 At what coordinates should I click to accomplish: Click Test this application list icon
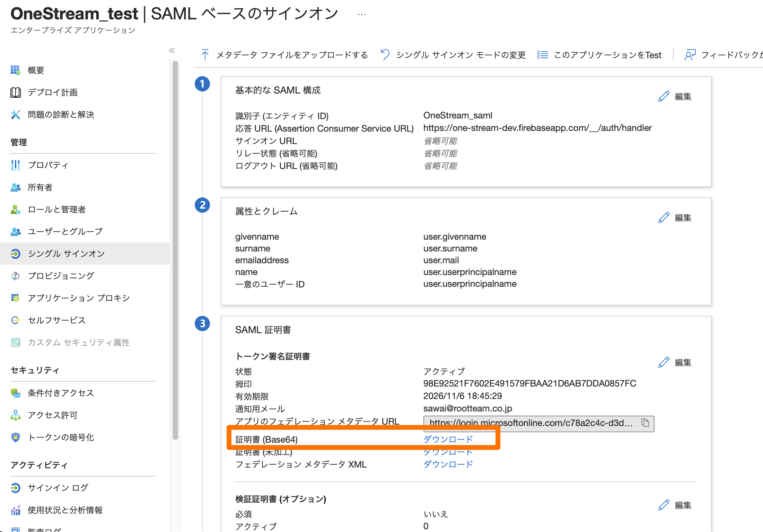click(x=543, y=55)
